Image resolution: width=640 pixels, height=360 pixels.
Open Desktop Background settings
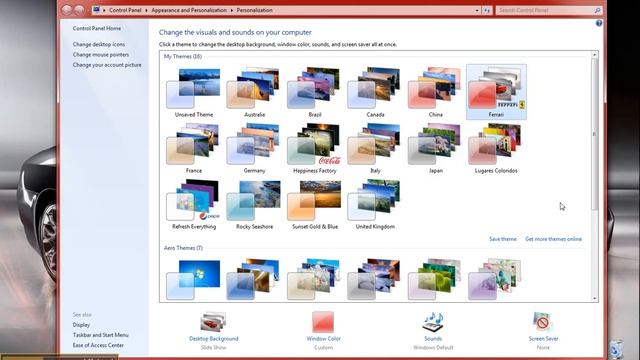pyautogui.click(x=213, y=330)
